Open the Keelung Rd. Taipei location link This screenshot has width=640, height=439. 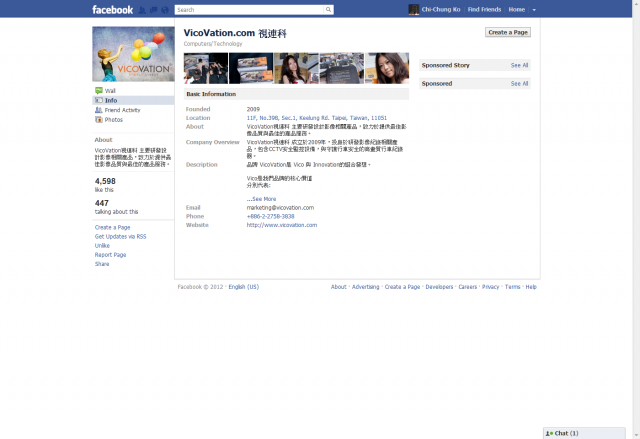pos(317,118)
